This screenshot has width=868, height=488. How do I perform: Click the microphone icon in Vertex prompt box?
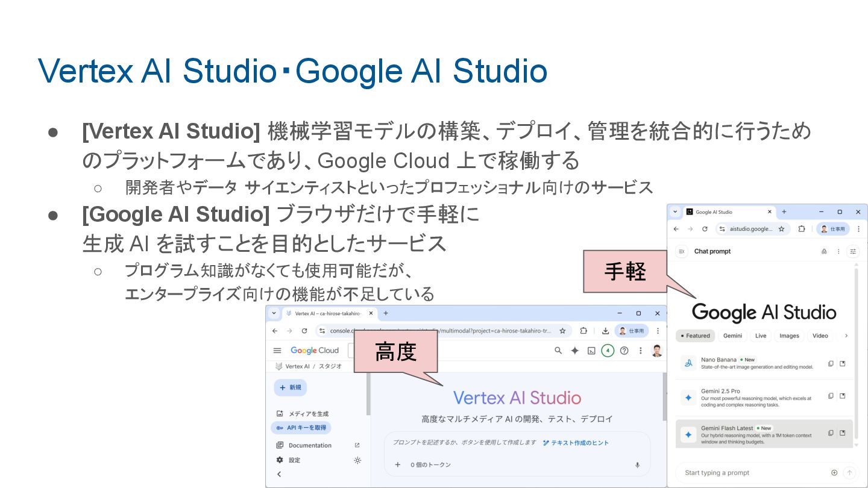point(637,465)
